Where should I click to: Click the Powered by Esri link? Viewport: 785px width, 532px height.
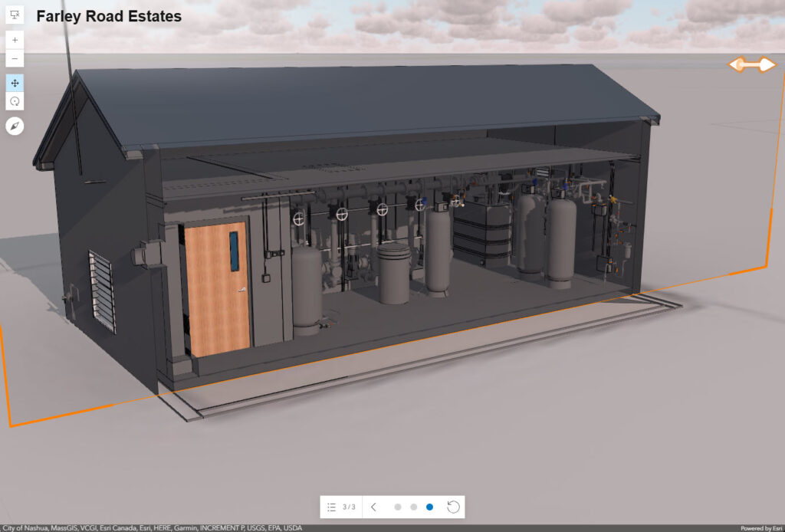click(x=763, y=528)
